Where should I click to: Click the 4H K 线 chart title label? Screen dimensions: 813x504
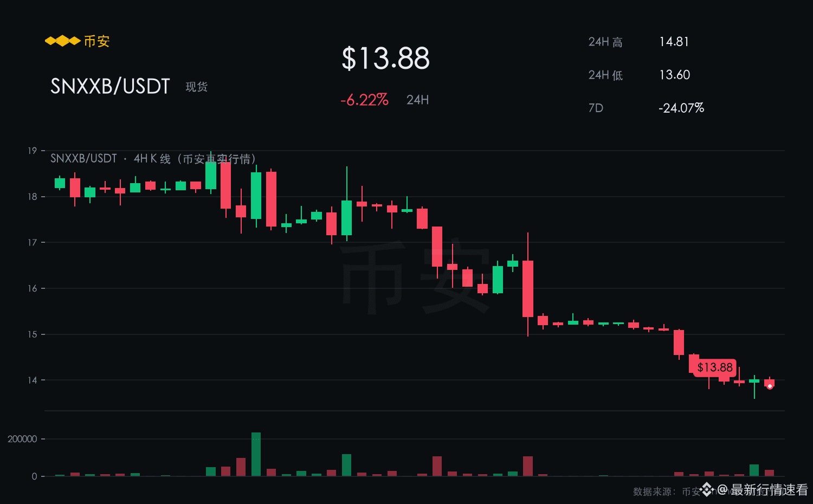click(152, 158)
